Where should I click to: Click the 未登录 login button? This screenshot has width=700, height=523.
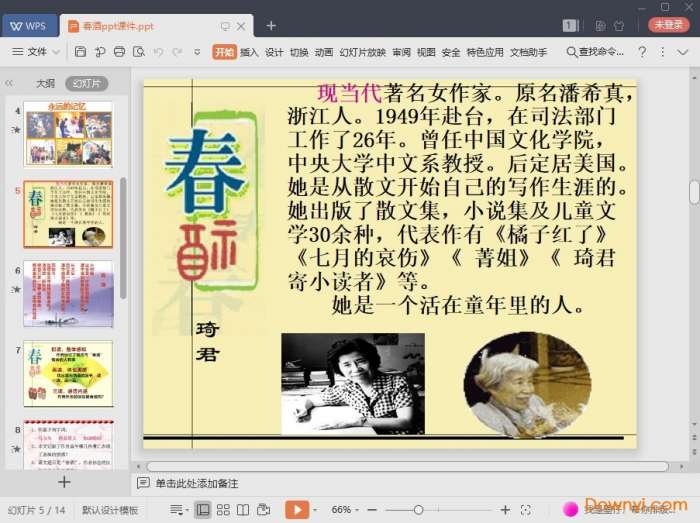point(668,25)
